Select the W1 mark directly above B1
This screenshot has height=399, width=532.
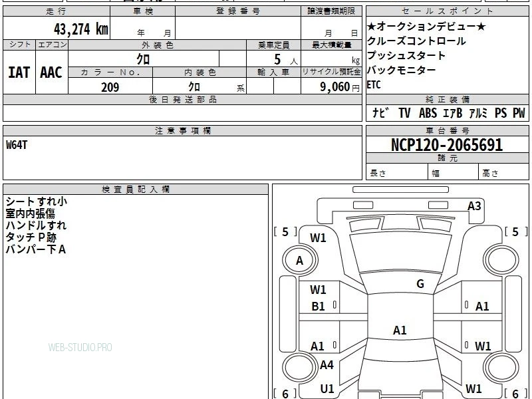pos(318,290)
